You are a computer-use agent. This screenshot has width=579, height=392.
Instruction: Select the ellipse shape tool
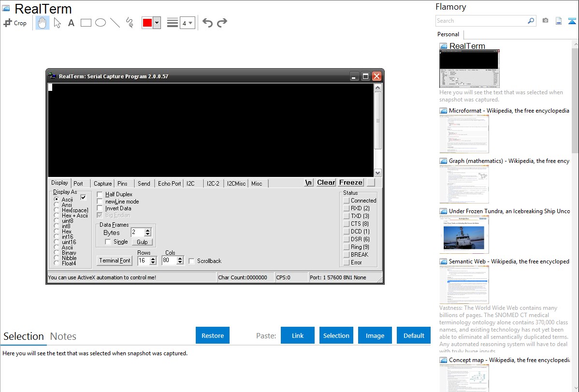[101, 23]
